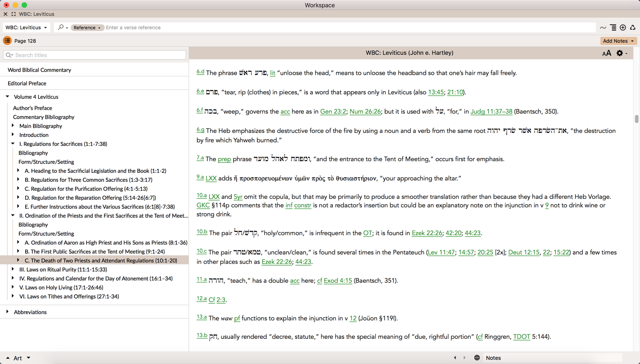
Task: Select VI. Laws on Tithes and Offerings
Action: (69, 297)
